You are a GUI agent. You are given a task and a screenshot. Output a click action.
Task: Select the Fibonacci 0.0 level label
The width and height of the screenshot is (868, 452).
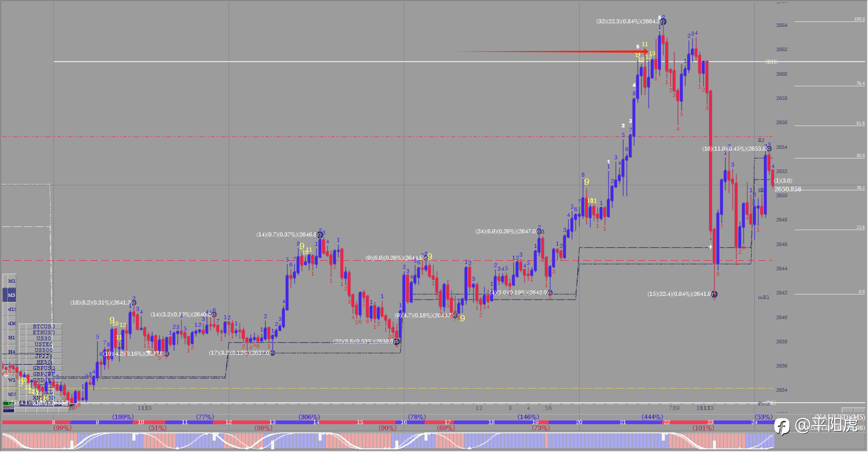click(x=862, y=292)
